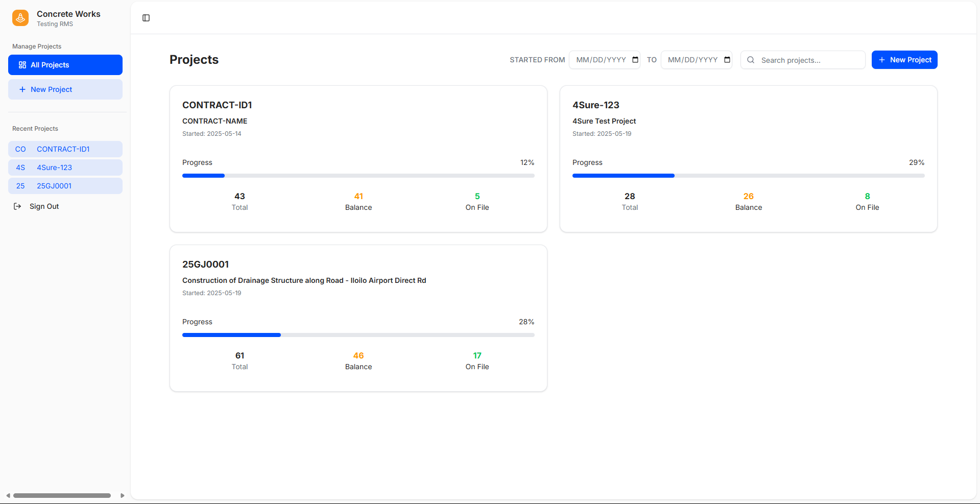
Task: Click the Started From date input
Action: 601,60
